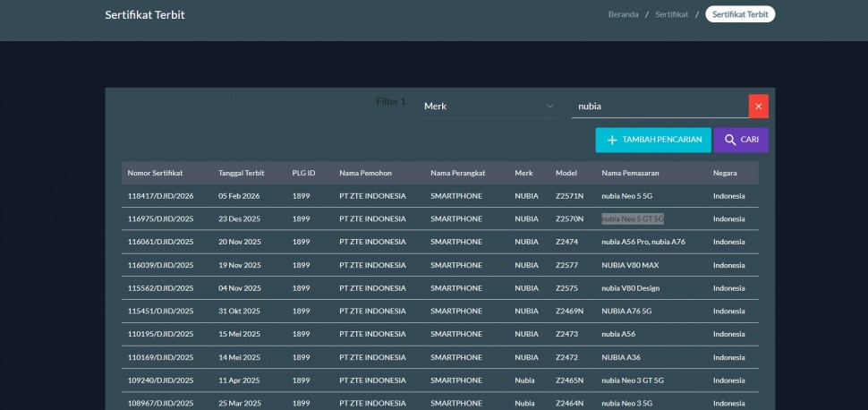Click the red clear filter X button

[758, 107]
